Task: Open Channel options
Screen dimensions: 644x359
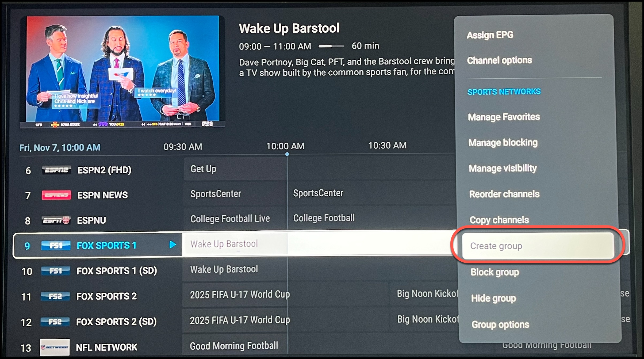Action: click(499, 60)
